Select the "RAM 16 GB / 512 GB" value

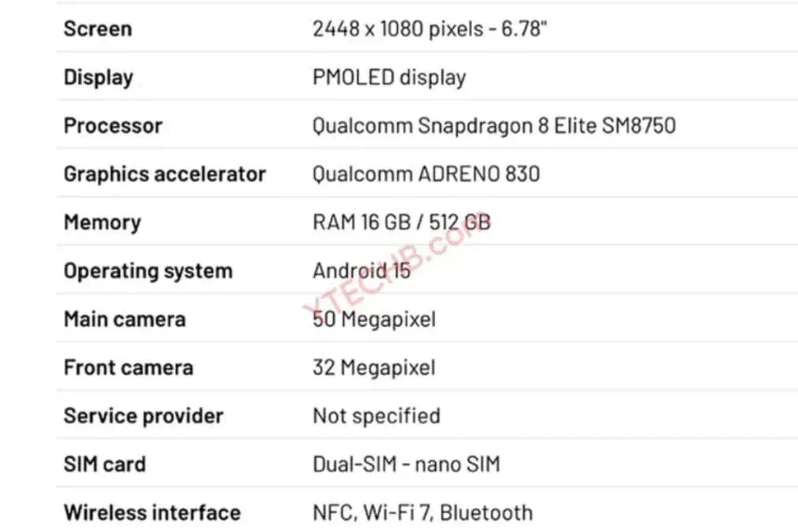pyautogui.click(x=402, y=223)
